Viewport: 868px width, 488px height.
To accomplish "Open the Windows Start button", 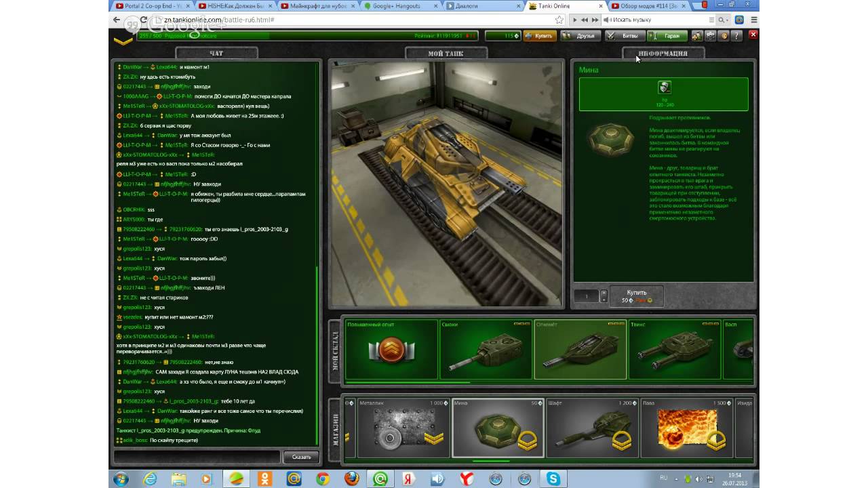I will (x=122, y=479).
